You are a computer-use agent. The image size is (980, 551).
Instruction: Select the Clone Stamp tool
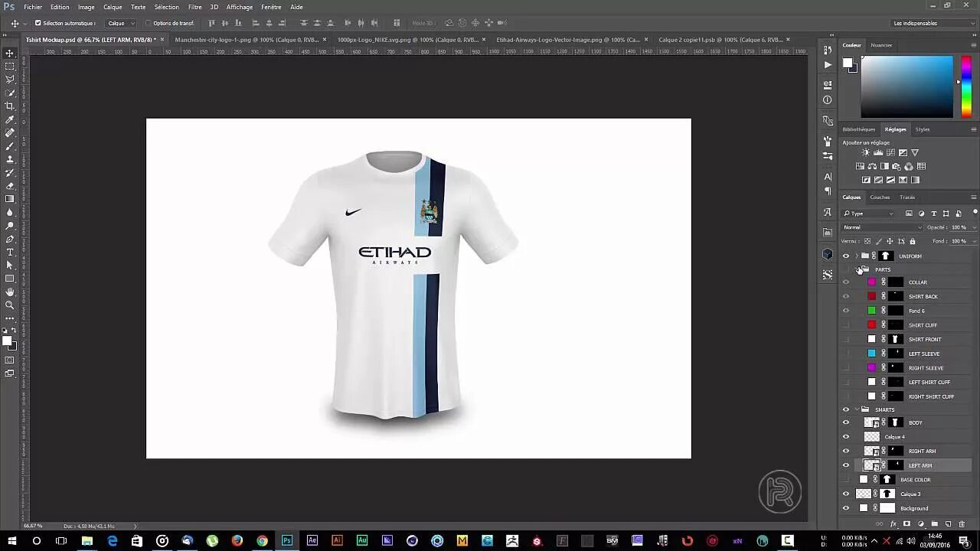pyautogui.click(x=10, y=159)
